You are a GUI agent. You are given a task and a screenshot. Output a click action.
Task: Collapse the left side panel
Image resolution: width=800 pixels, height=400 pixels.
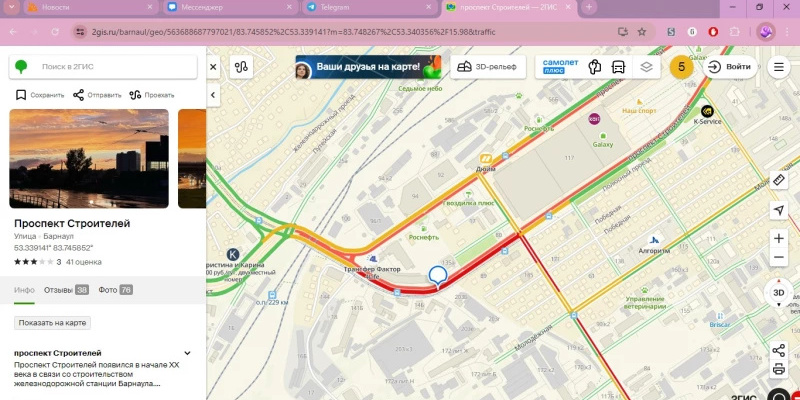pyautogui.click(x=213, y=95)
